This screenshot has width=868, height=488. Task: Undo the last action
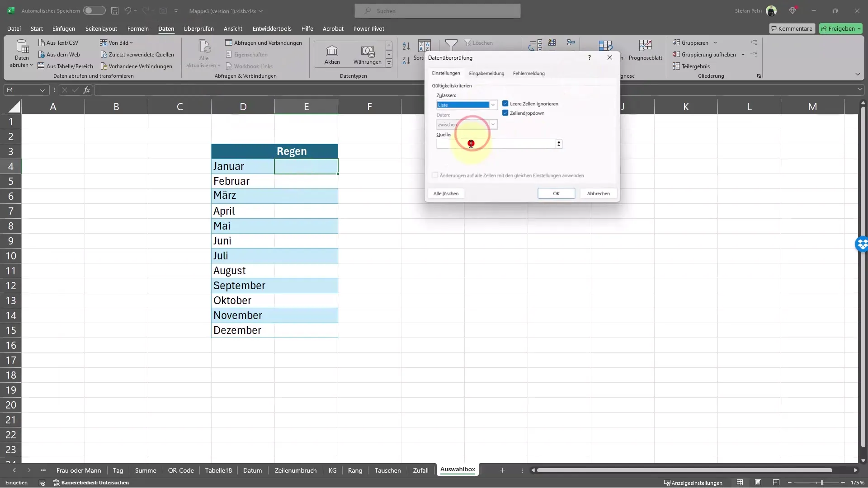(x=127, y=10)
